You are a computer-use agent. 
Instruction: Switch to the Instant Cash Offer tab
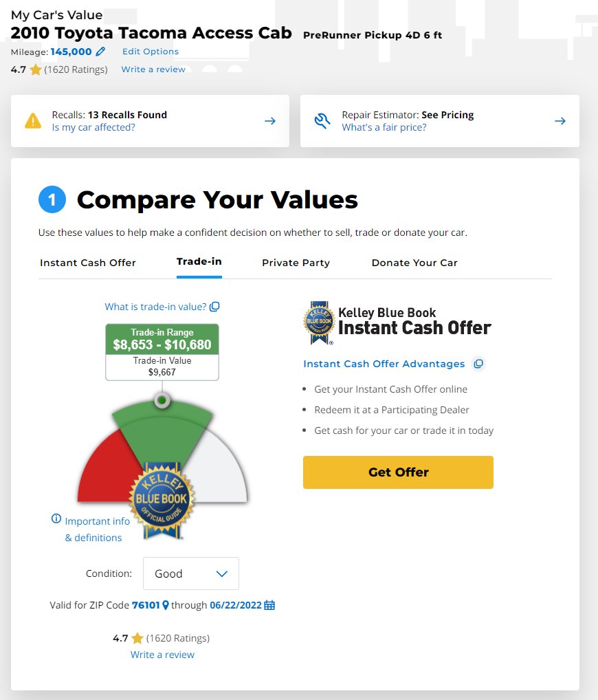pyautogui.click(x=88, y=263)
